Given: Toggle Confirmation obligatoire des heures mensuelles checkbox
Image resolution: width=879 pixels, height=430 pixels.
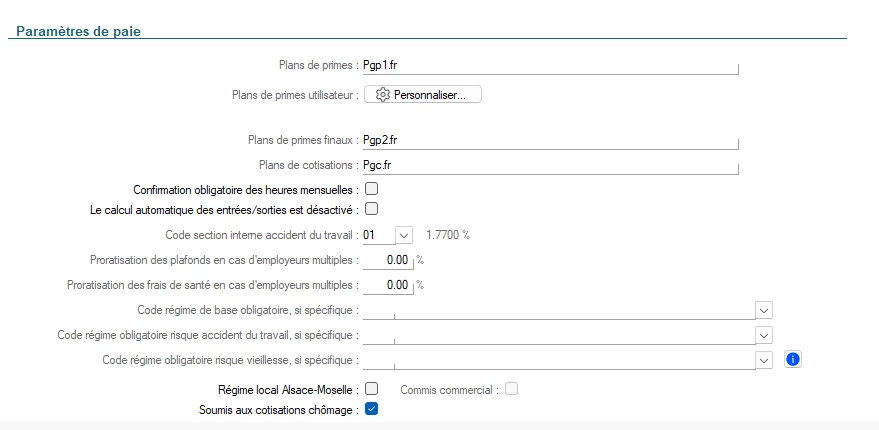Looking at the screenshot, I should [x=371, y=188].
